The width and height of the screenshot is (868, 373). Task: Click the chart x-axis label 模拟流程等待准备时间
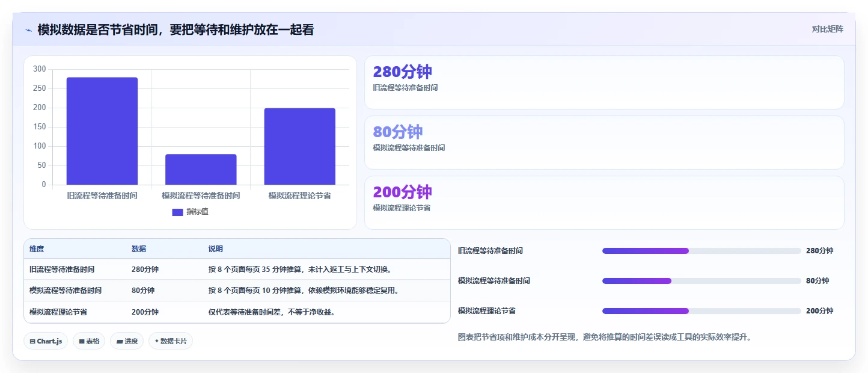(x=201, y=196)
